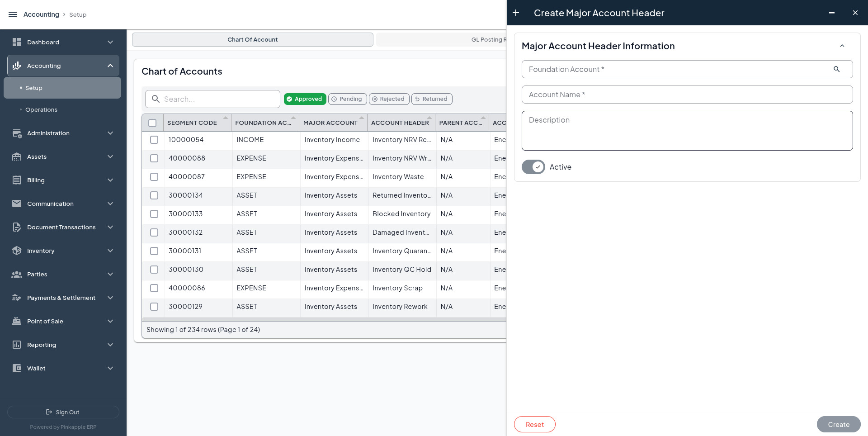
Task: Check row 10000054 checkbox
Action: tap(154, 140)
